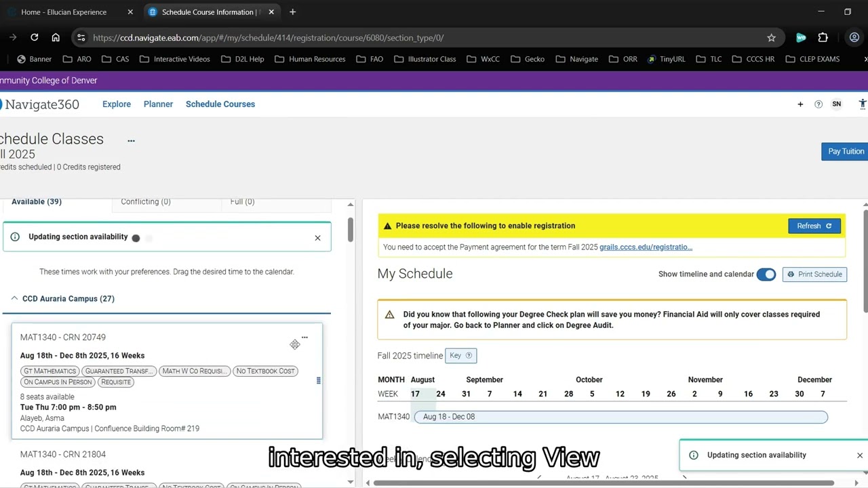Open the D2L Help bookmarks folder
The height and width of the screenshot is (488, 868).
(x=243, y=59)
